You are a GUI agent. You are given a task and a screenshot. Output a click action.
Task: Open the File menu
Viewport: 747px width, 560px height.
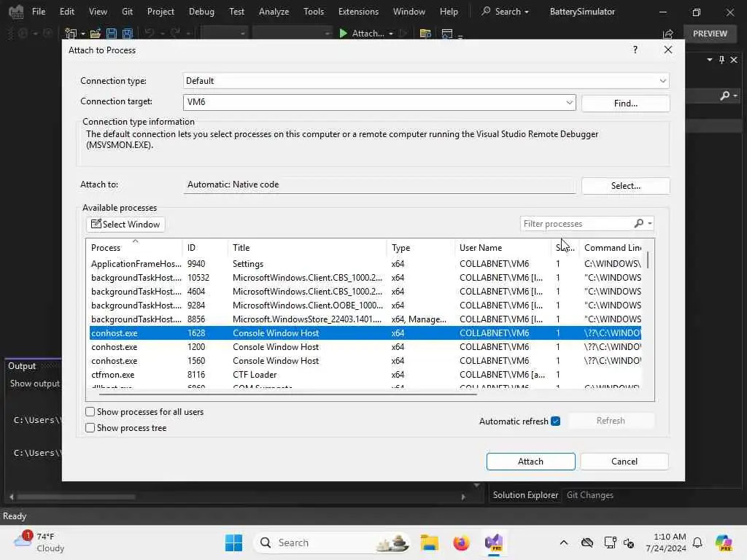tap(39, 12)
